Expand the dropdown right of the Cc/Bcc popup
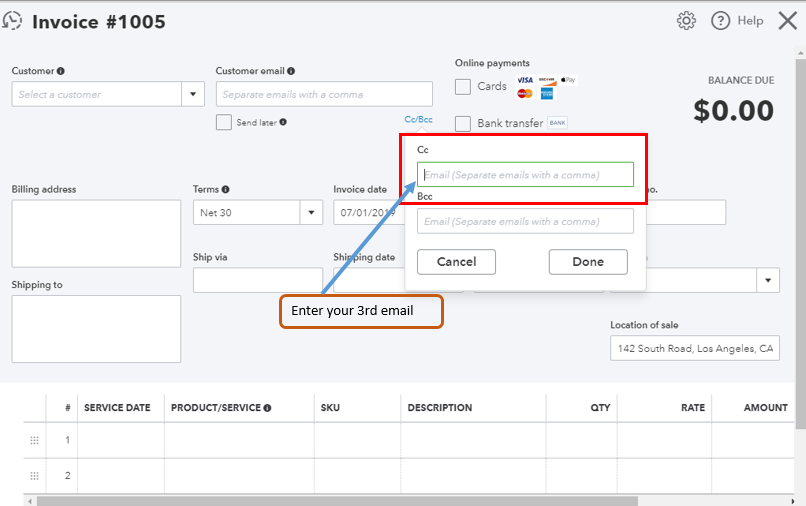806x506 pixels. point(768,280)
